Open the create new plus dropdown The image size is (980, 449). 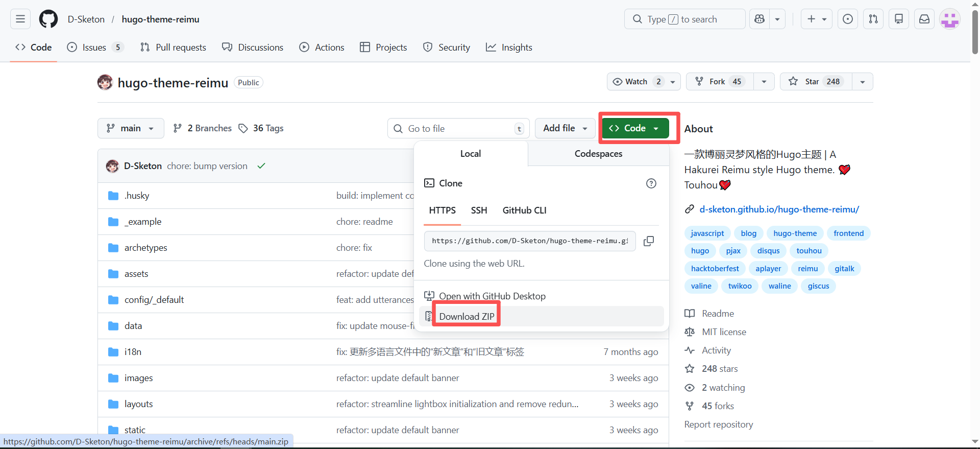[817, 19]
